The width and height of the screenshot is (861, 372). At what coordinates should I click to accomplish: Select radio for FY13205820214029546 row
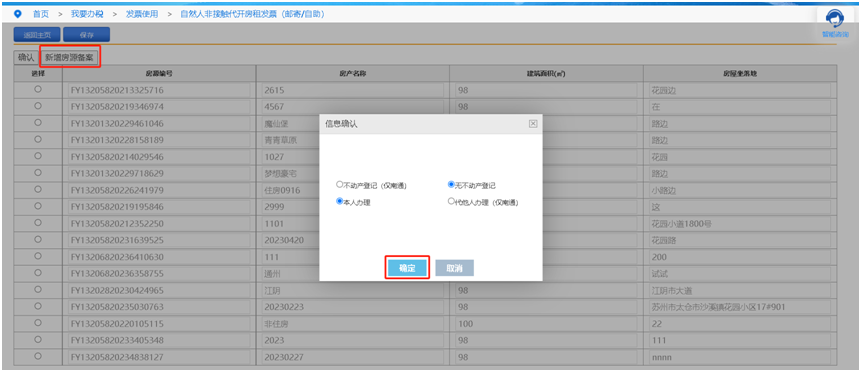coord(38,156)
